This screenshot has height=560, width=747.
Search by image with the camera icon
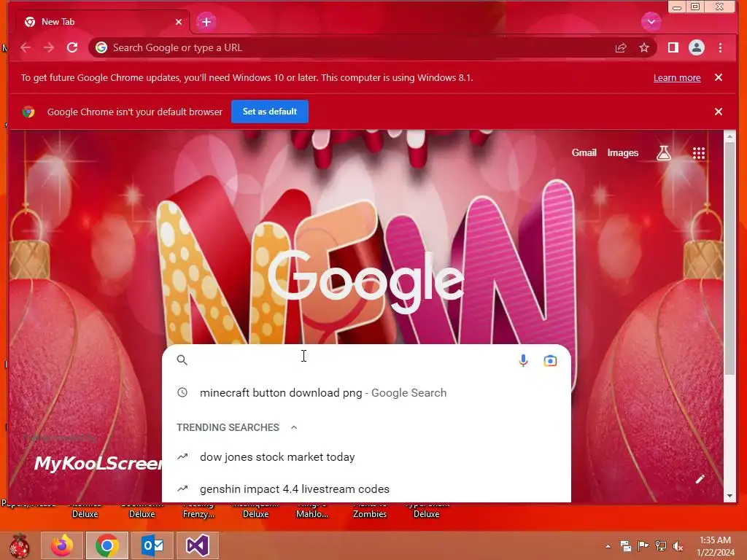550,360
